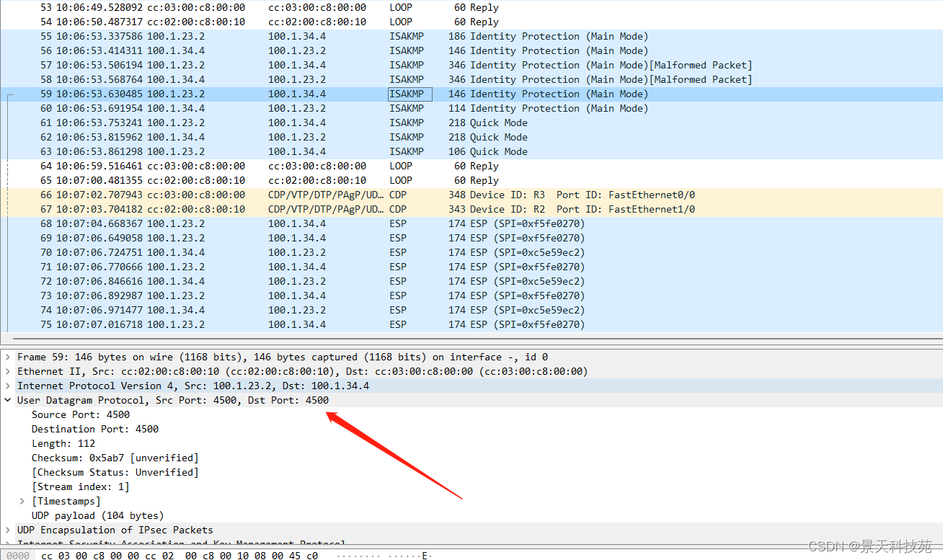Select packet 63 Quick Mode length 106
The height and width of the screenshot is (560, 943).
pos(471,151)
